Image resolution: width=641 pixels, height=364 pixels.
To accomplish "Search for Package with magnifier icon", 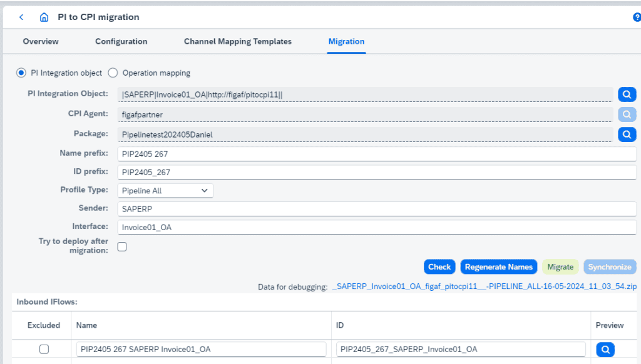I will 627,134.
